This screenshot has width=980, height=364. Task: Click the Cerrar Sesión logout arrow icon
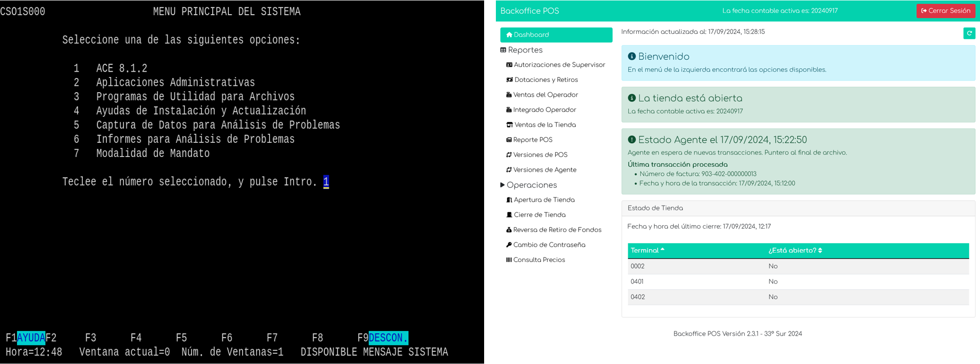click(x=924, y=11)
